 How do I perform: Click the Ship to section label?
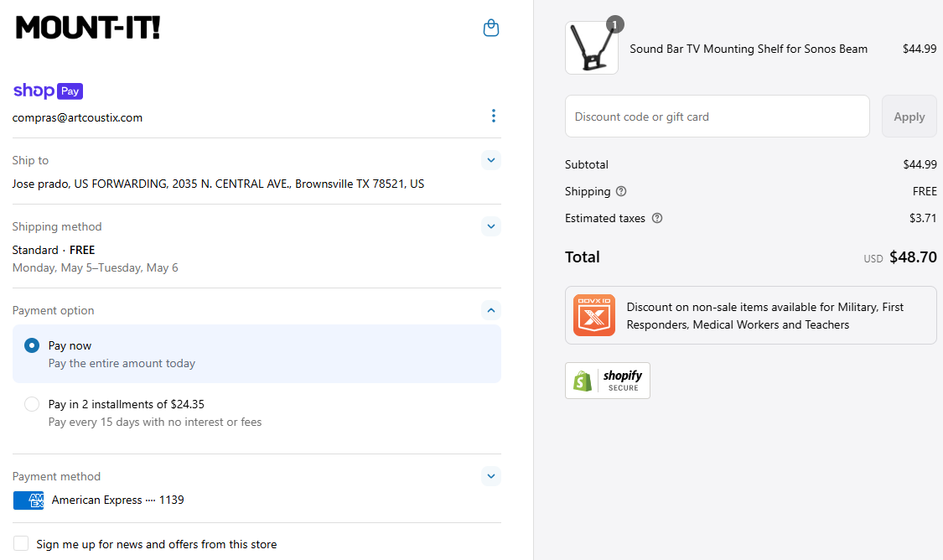tap(30, 161)
